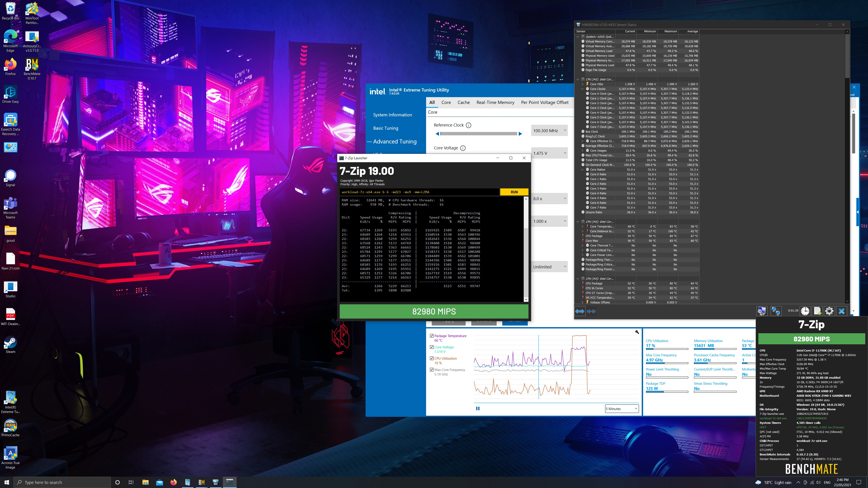Screen dimensions: 868x488
Task: Open the 5 Minutes graph duration dropdown
Action: point(622,409)
